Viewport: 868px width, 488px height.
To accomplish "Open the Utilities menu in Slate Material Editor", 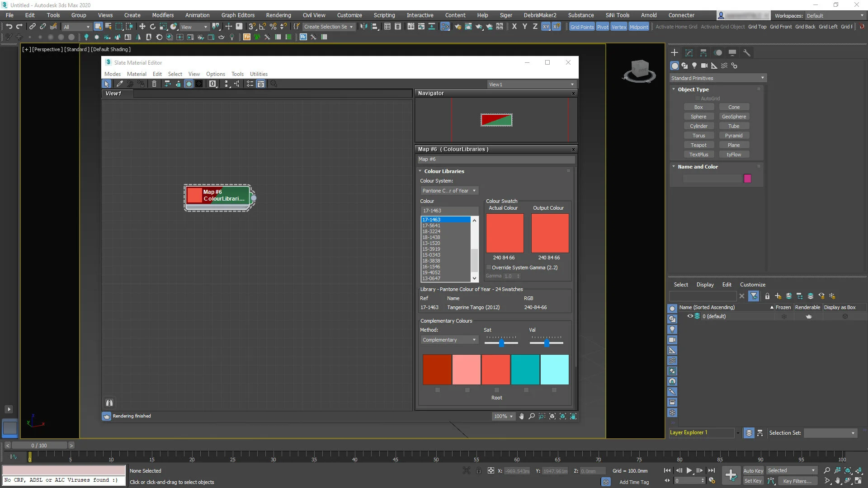I will 258,74.
